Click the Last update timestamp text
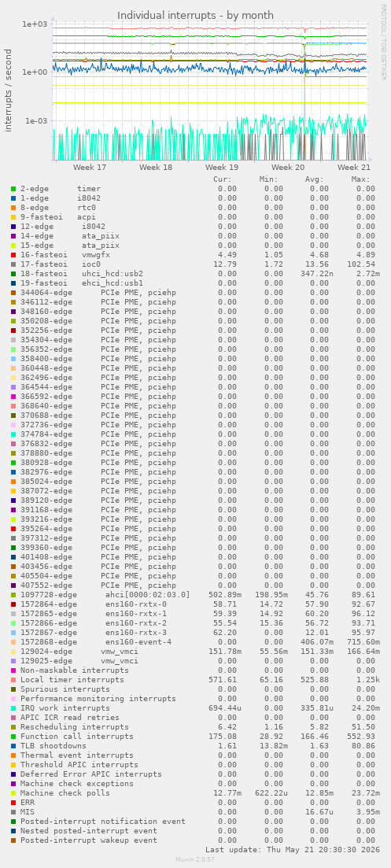The height and width of the screenshot is (868, 391). 293,849
